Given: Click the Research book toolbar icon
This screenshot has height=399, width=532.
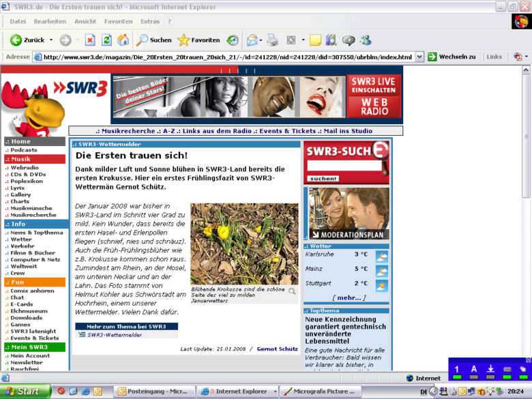Looking at the screenshot, I should (331, 40).
